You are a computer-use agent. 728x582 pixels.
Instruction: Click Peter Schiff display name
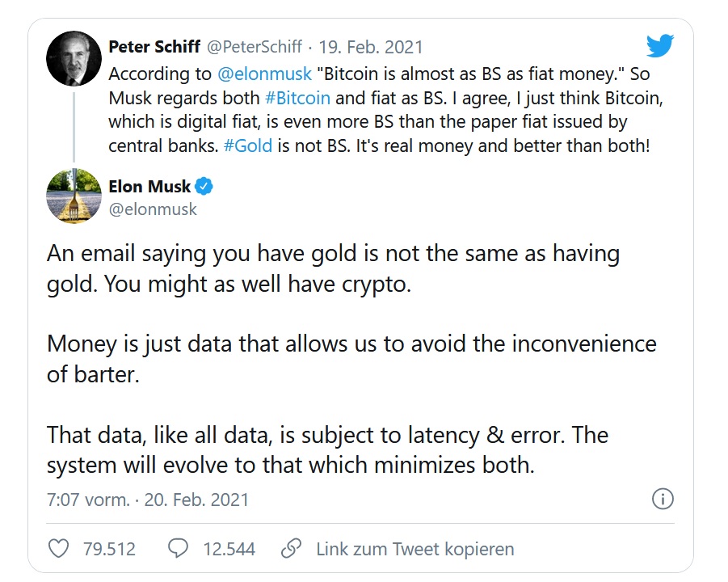[155, 48]
